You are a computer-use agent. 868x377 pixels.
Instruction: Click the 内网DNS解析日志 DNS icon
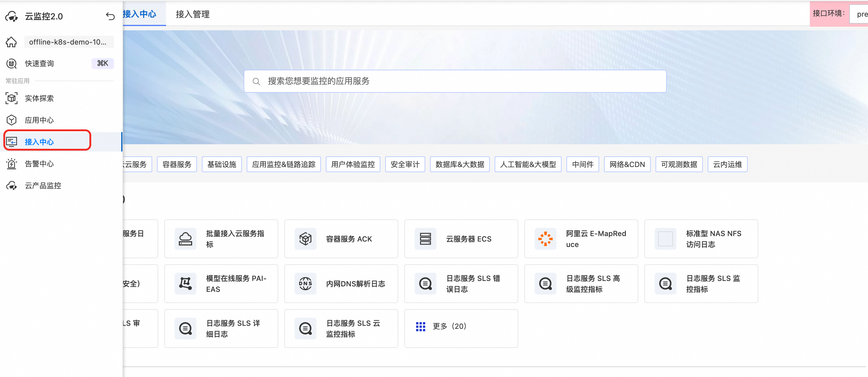[305, 284]
